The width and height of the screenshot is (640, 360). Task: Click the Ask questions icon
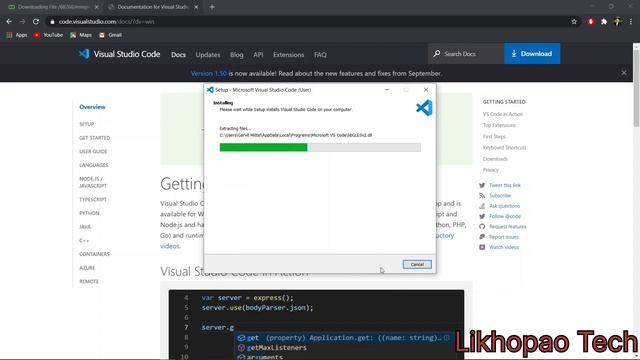[x=482, y=206]
